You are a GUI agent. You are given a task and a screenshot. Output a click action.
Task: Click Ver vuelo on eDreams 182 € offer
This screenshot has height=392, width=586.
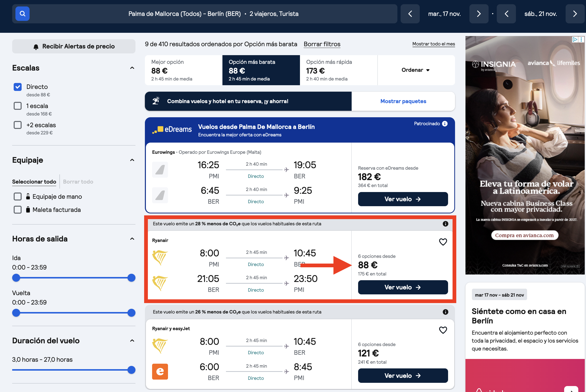coord(403,199)
